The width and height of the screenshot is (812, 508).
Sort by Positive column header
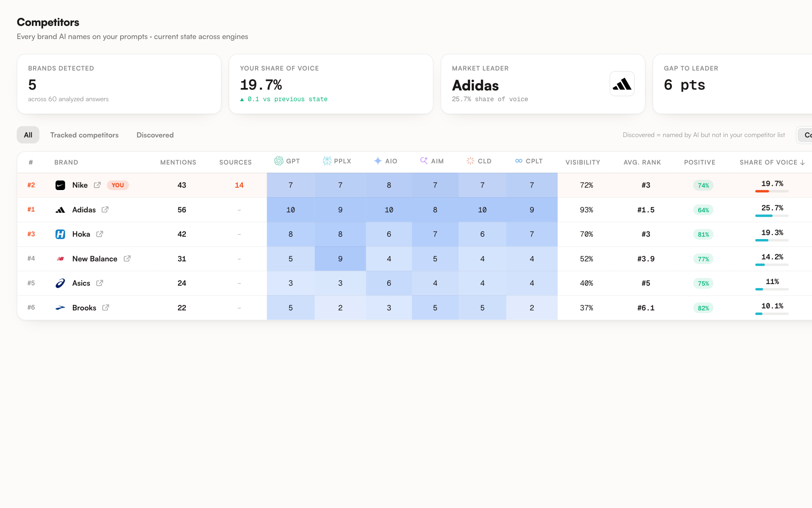click(700, 162)
